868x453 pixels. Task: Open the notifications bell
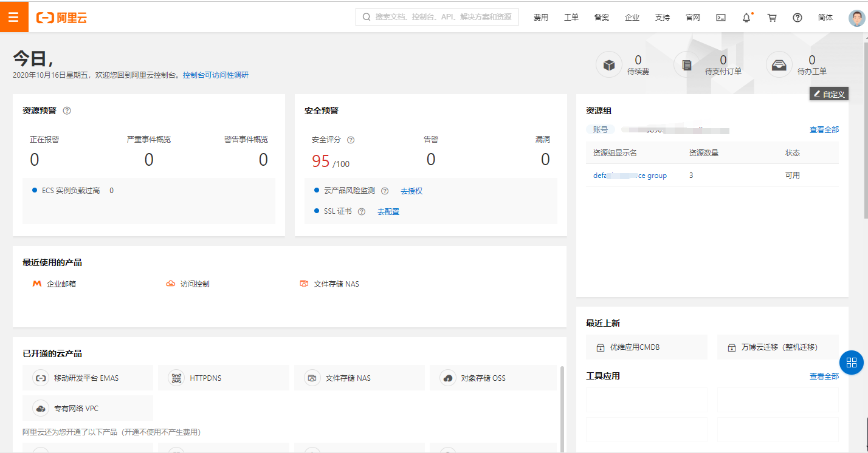point(746,18)
